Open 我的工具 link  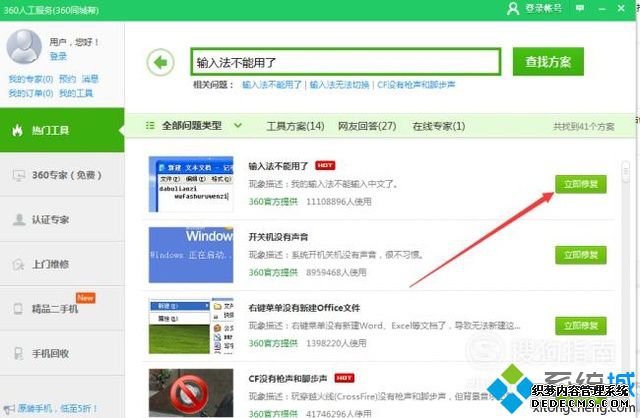click(x=76, y=93)
